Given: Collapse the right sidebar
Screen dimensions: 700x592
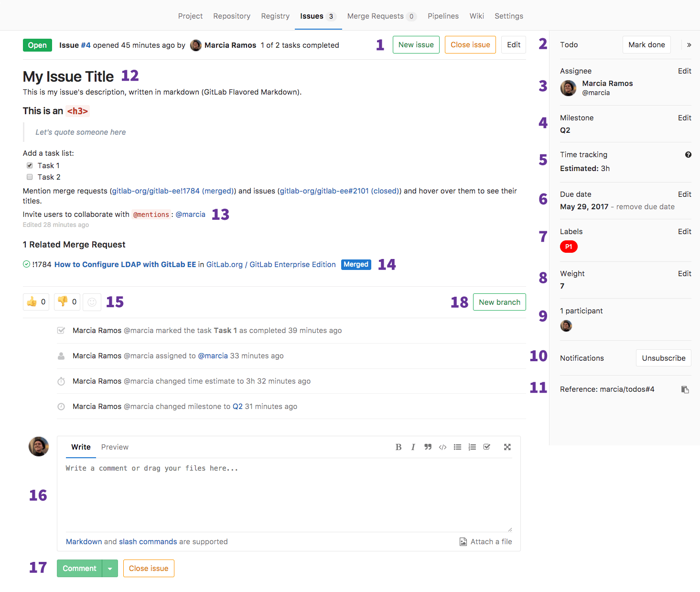Looking at the screenshot, I should (x=689, y=44).
